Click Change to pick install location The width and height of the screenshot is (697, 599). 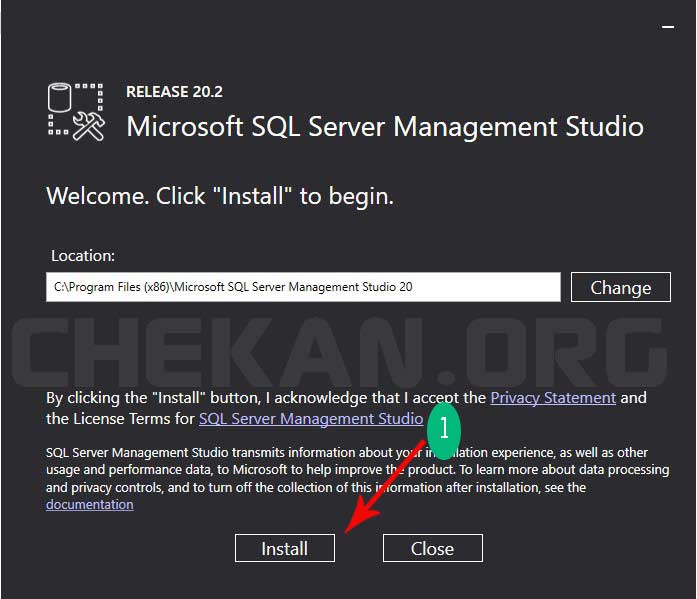pos(621,287)
